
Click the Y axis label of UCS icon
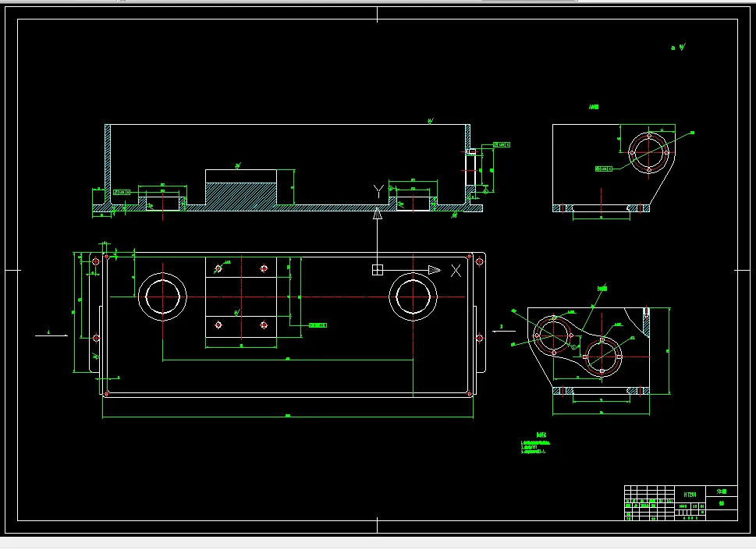tap(378, 191)
